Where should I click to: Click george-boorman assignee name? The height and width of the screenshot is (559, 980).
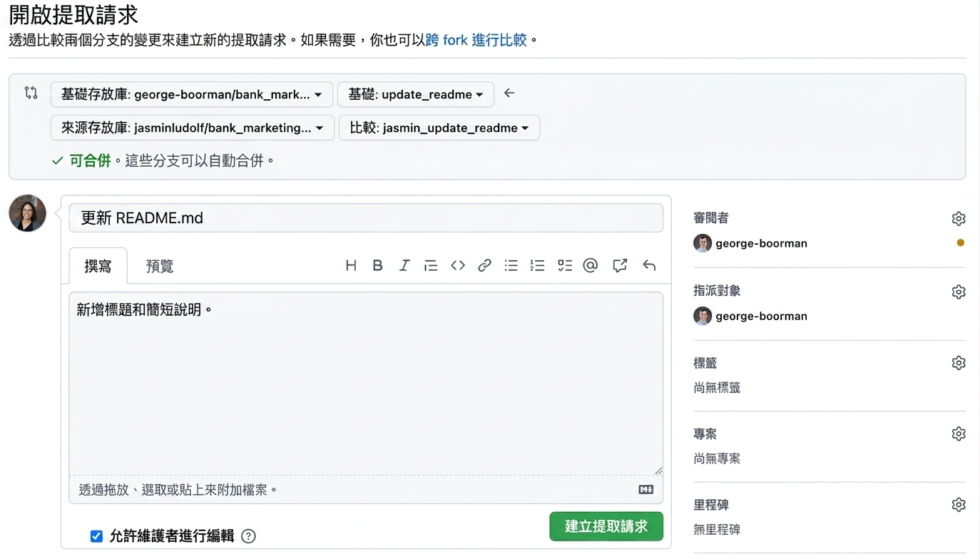click(762, 316)
